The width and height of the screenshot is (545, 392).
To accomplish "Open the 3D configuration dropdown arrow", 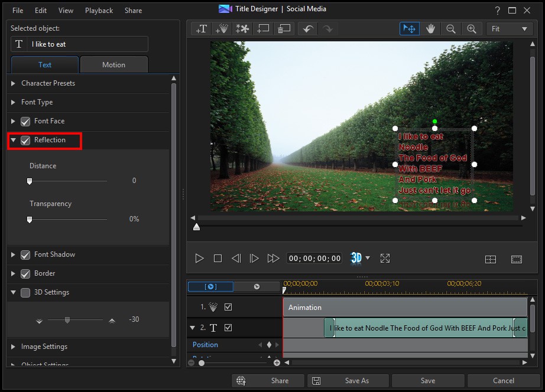I will [368, 258].
